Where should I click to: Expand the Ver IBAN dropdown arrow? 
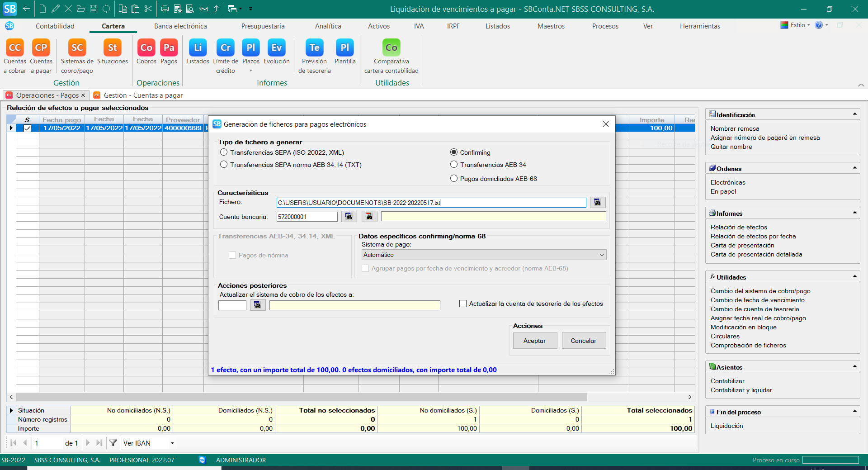(172, 443)
